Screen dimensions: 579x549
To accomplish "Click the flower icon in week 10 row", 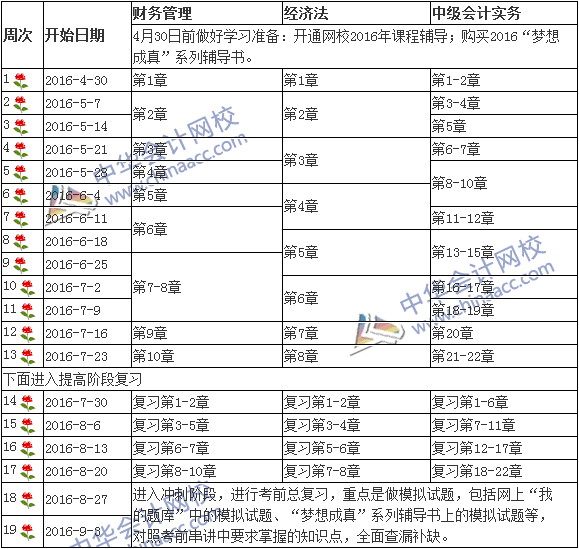I will click(x=27, y=288).
